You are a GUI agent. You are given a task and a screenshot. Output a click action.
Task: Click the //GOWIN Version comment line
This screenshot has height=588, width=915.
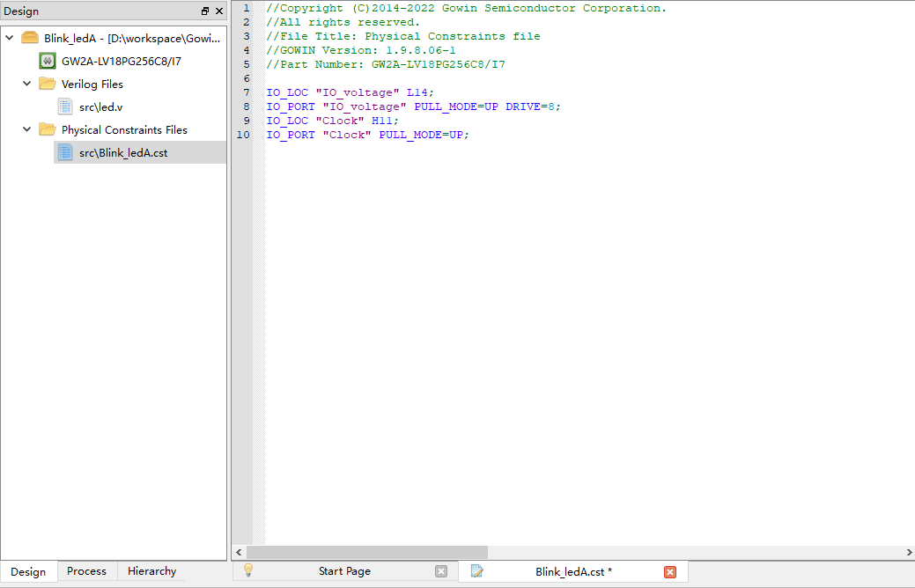coord(361,50)
